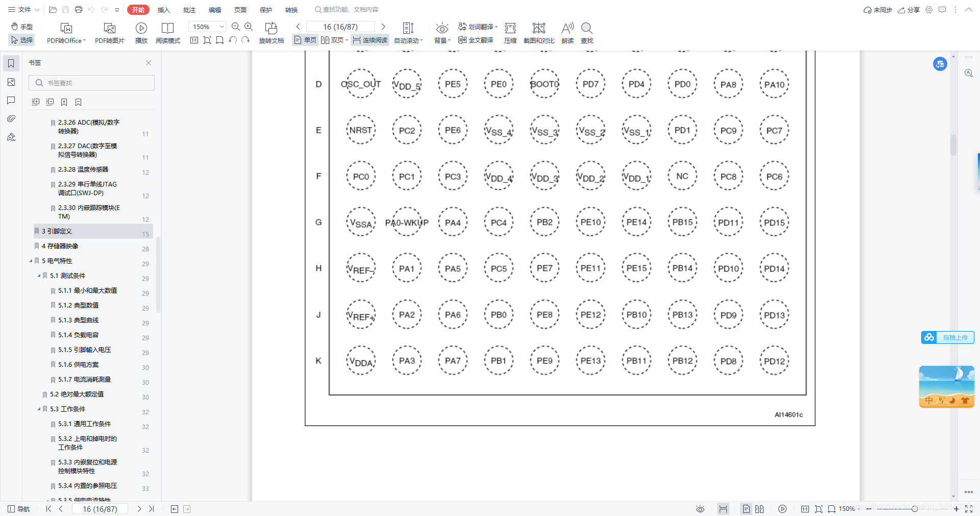Click 全文翻译 full-text translate
Screen dimensions: 980x516
[x=476, y=40]
